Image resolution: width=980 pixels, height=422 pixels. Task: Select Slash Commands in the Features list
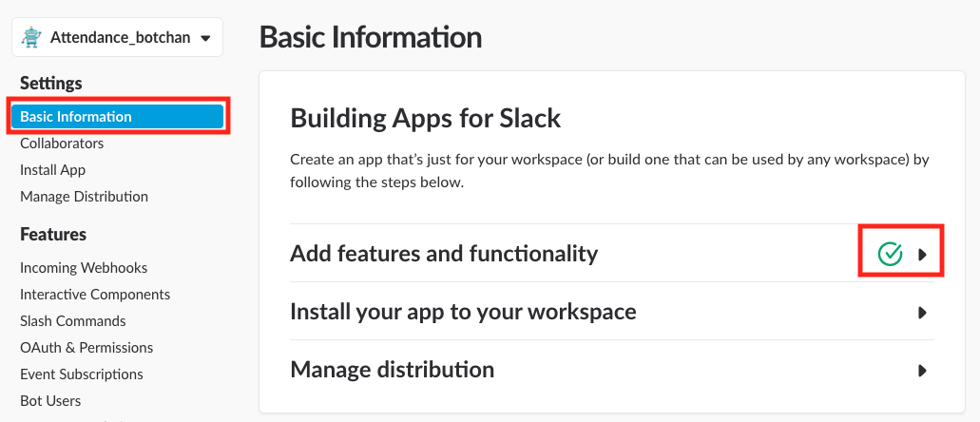pyautogui.click(x=73, y=321)
